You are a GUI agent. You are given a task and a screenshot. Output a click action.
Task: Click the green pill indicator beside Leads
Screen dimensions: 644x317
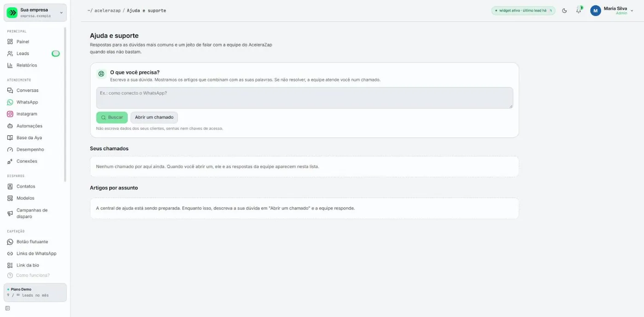(x=56, y=53)
